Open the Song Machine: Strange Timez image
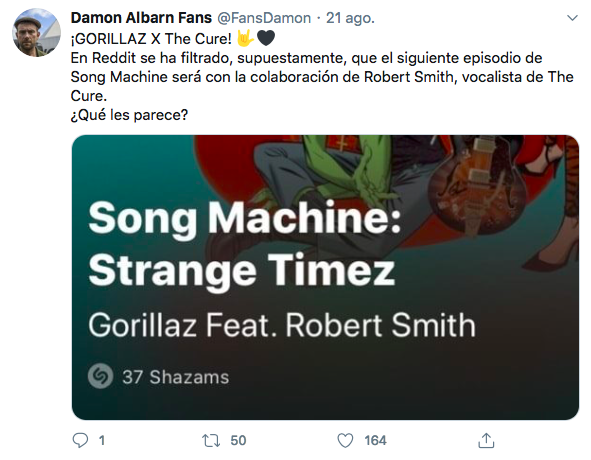This screenshot has height=460, width=591. pyautogui.click(x=325, y=278)
